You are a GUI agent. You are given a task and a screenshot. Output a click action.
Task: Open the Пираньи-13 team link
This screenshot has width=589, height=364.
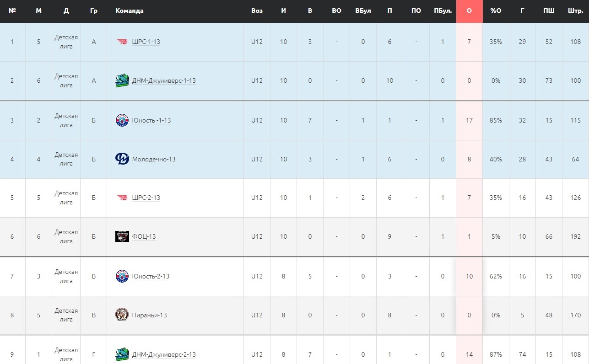149,315
